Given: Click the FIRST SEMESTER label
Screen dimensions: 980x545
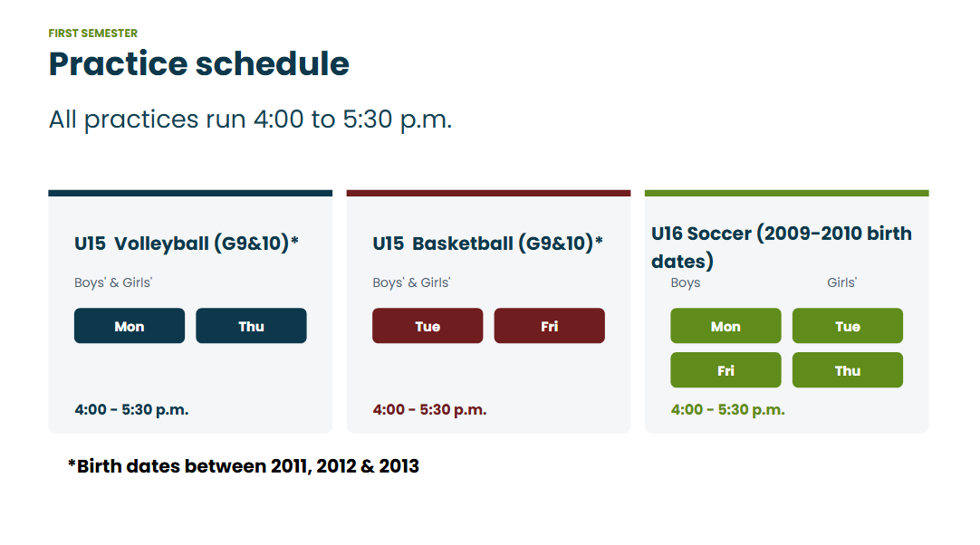Looking at the screenshot, I should pos(93,33).
